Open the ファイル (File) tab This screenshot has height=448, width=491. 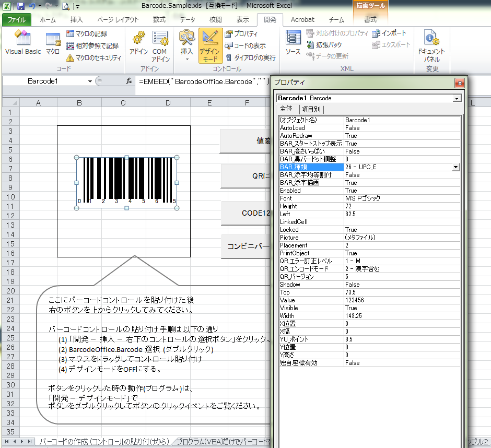pos(17,20)
